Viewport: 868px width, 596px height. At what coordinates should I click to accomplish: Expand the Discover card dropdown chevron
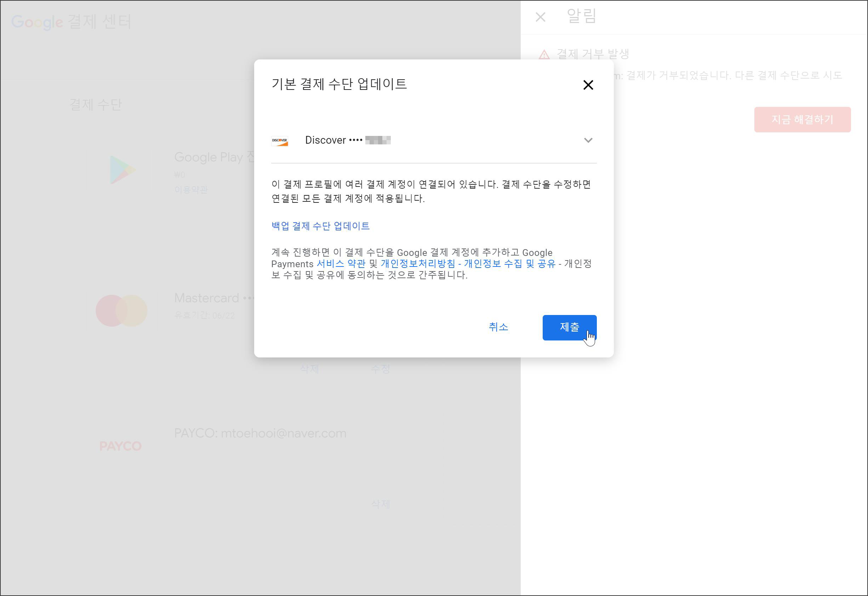click(x=588, y=141)
